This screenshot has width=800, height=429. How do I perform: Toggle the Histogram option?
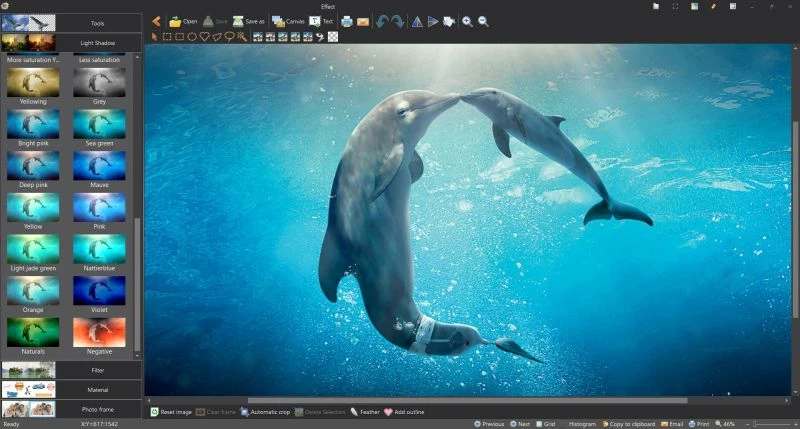[x=581, y=424]
